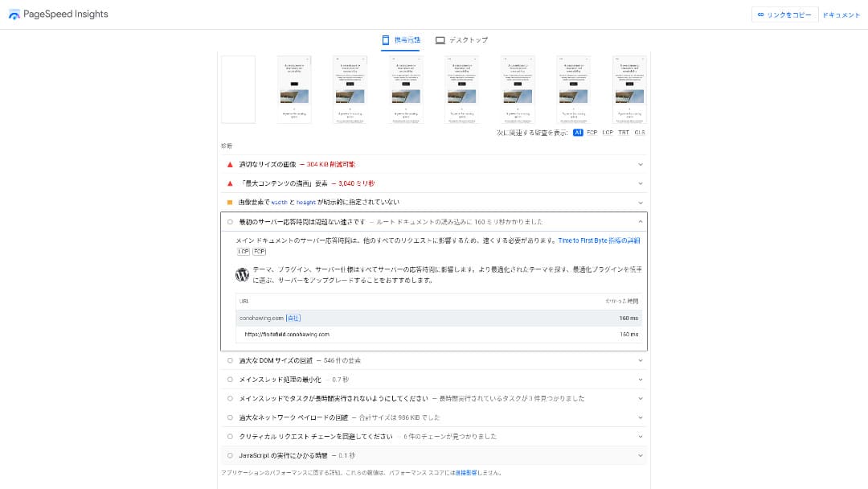Click the red triangle beside 適切なサイズの画像
868x489 pixels.
[x=230, y=164]
